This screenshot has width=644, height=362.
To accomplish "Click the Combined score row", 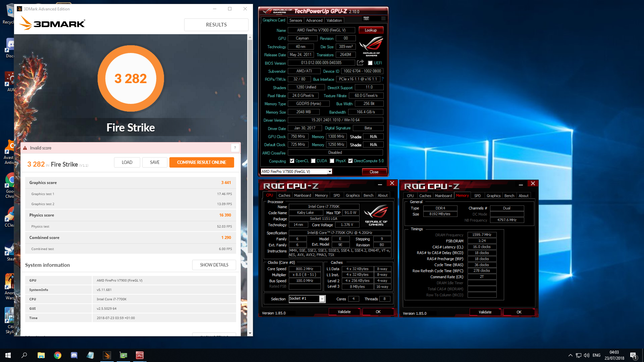I will (x=130, y=238).
